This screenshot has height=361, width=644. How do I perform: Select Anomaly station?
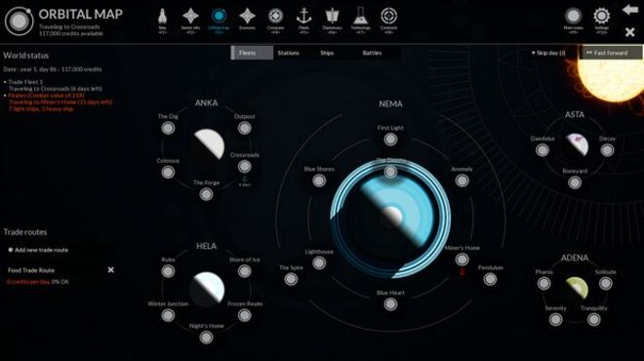coord(462,180)
